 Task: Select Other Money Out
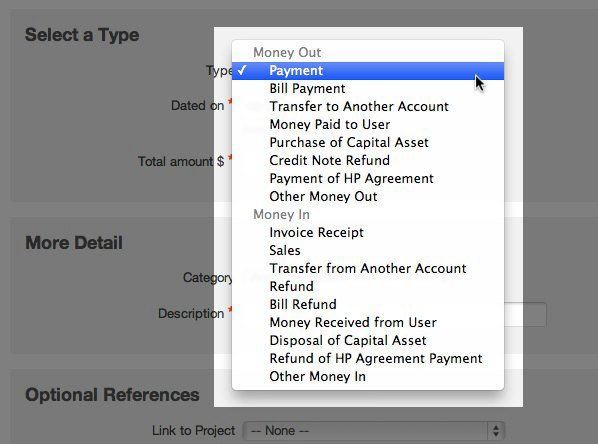pos(368,197)
